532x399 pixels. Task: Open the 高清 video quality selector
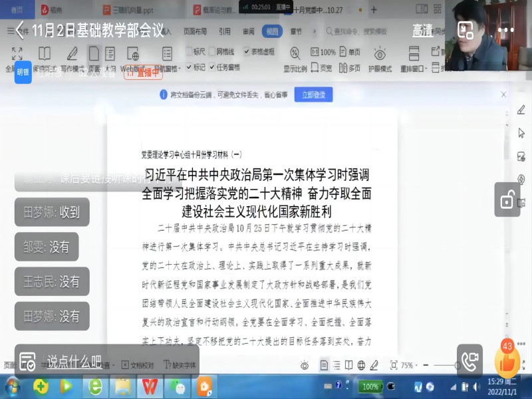(x=422, y=31)
